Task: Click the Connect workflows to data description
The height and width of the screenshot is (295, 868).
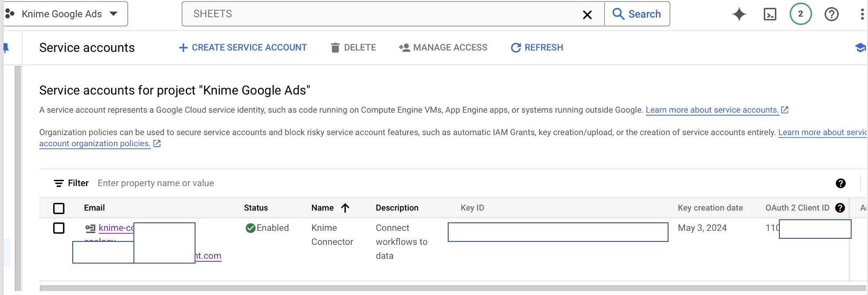Action: (401, 241)
